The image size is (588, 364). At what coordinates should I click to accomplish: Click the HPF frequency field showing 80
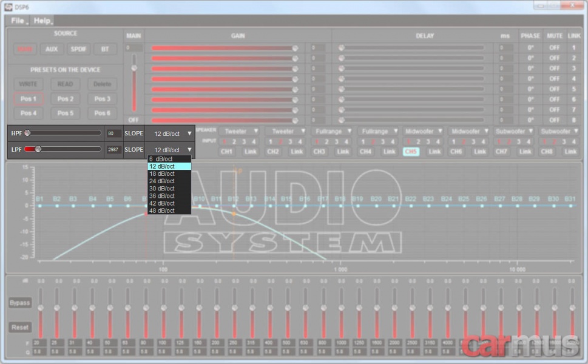pyautogui.click(x=113, y=133)
